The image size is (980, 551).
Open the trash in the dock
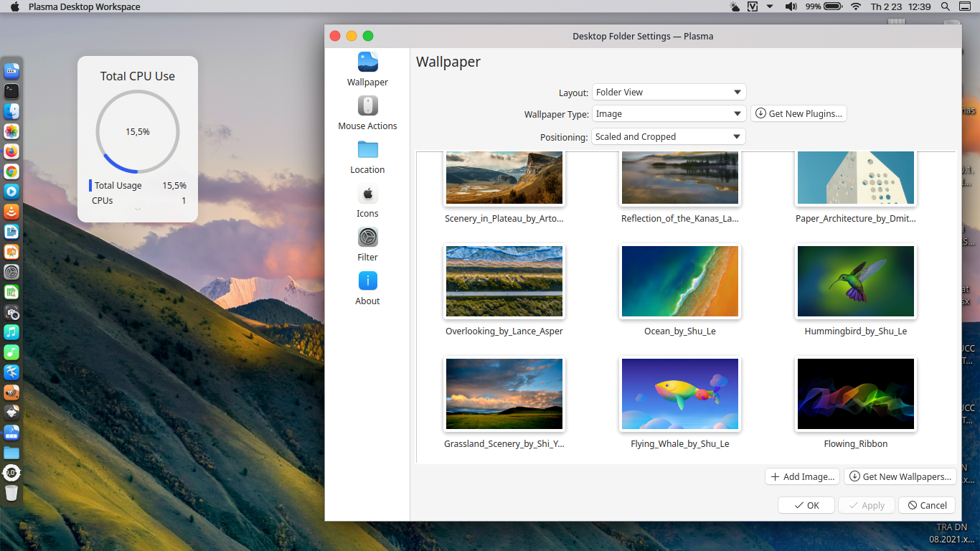(x=11, y=493)
